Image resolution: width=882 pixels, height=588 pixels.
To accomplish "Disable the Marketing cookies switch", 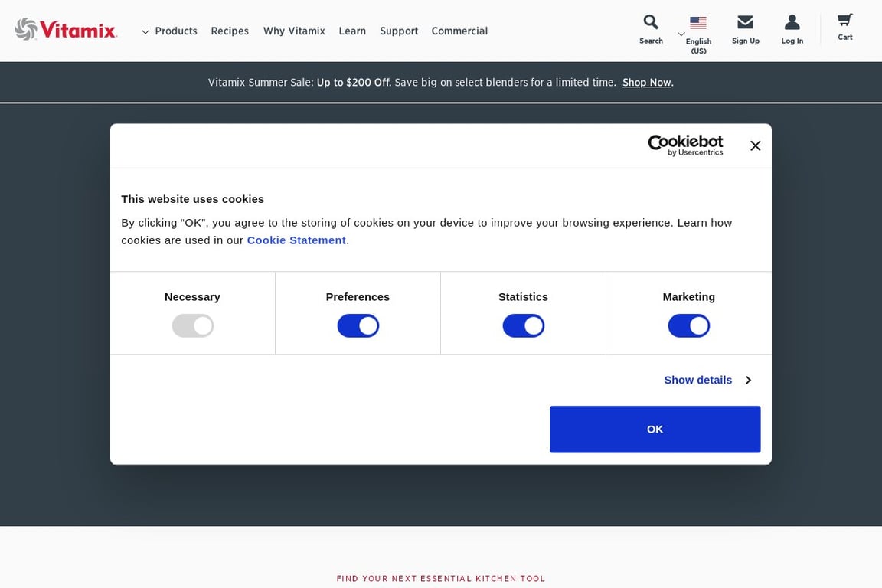I will pos(689,326).
